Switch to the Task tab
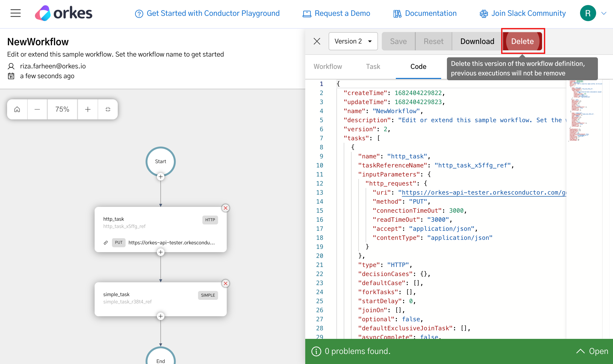The height and width of the screenshot is (364, 613). [x=373, y=66]
